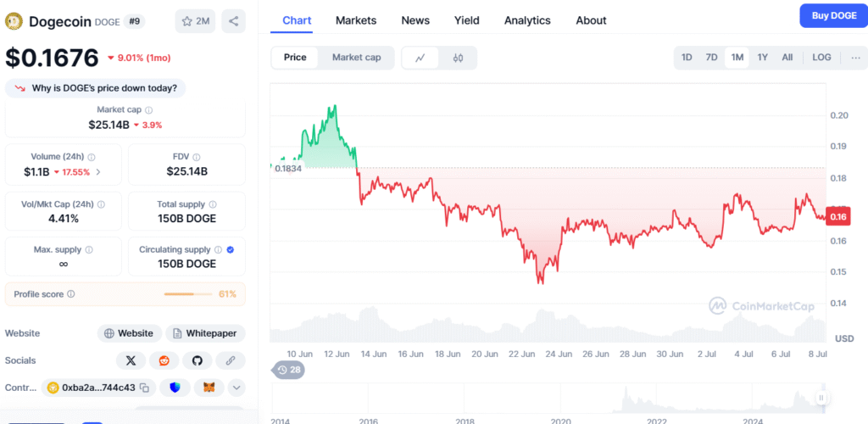Click the chain-link icon in Socials row
Viewport: 868px width, 424px height.
(x=231, y=360)
